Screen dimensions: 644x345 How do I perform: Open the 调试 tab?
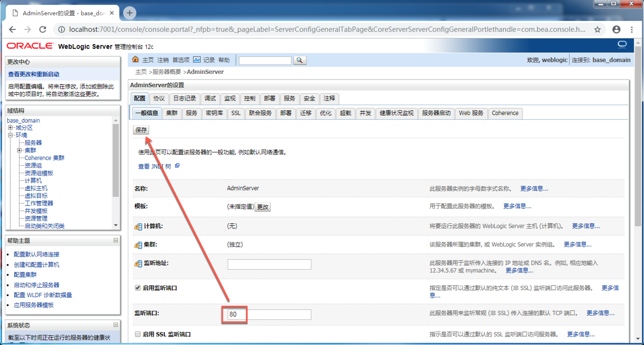pos(210,98)
